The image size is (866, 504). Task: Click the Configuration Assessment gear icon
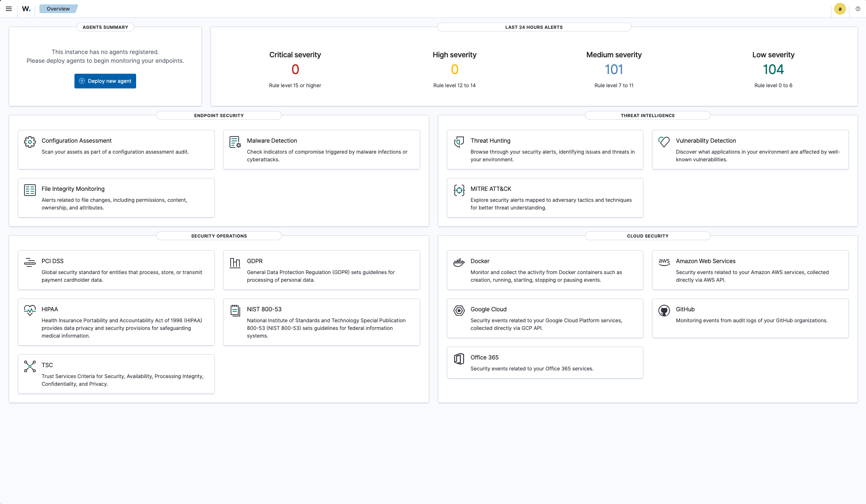(x=30, y=142)
